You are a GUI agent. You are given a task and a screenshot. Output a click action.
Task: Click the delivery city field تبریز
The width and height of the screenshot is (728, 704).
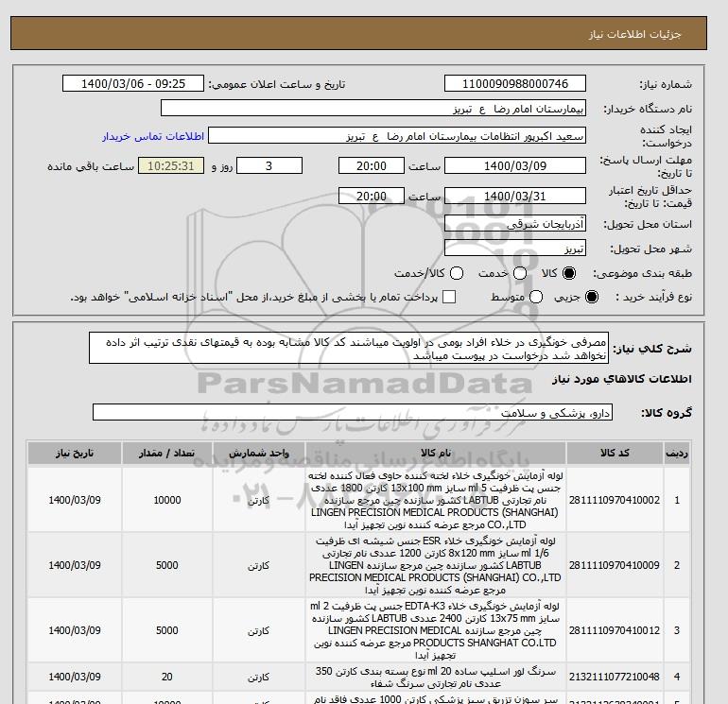tap(515, 249)
